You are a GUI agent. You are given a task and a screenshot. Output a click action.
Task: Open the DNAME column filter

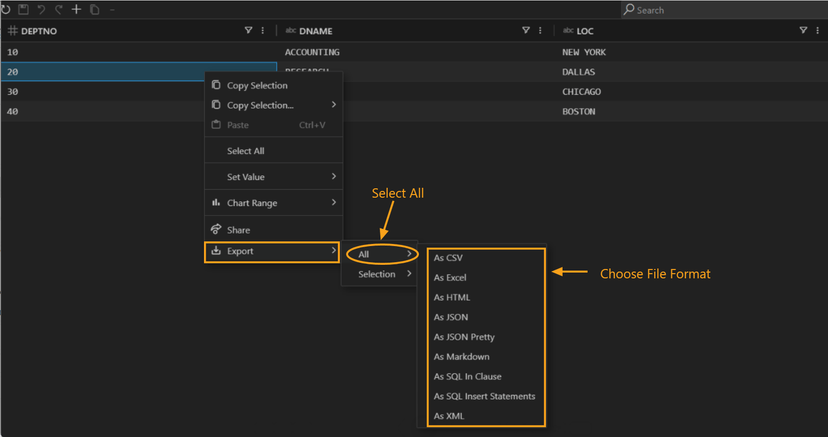coord(525,31)
